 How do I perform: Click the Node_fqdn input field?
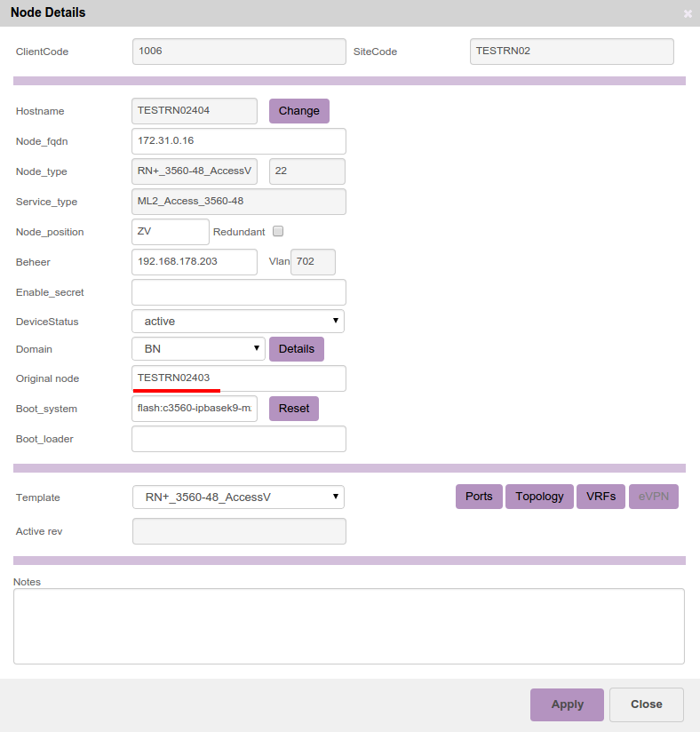tap(238, 141)
